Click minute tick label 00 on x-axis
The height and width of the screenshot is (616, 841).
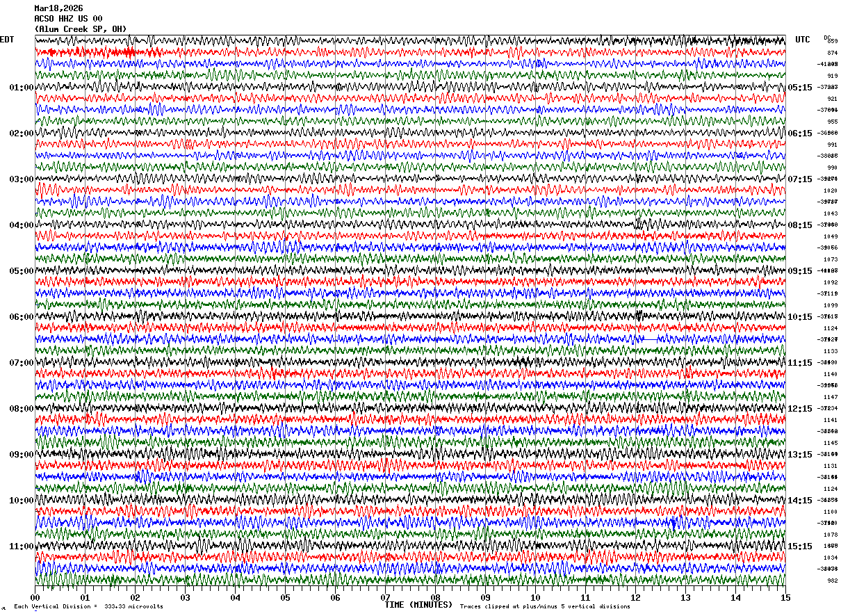click(35, 597)
